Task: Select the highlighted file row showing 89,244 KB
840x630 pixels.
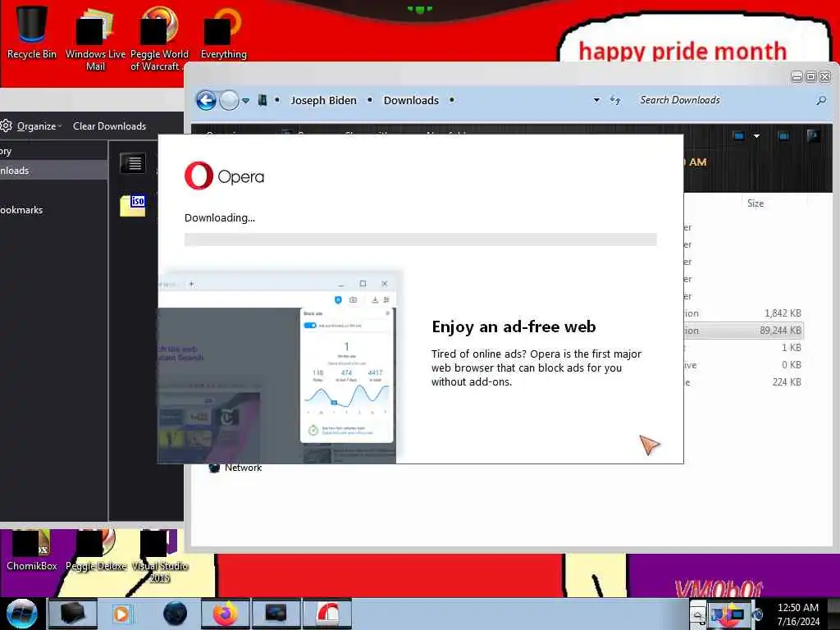Action: point(743,331)
